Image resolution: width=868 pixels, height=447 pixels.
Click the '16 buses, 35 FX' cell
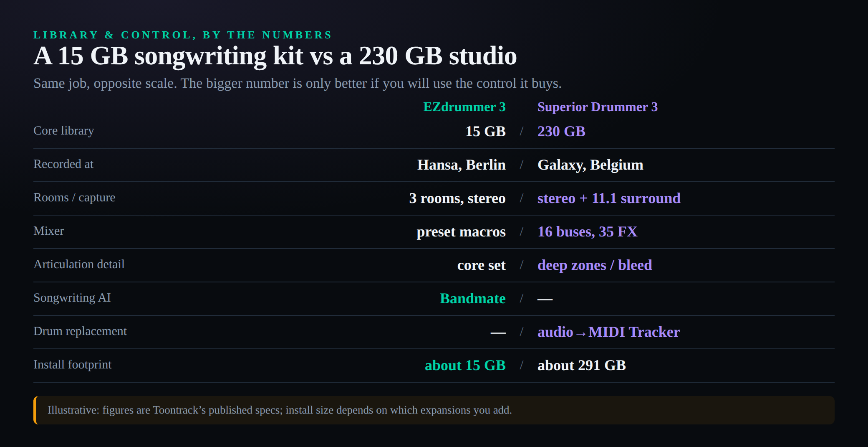[588, 231]
